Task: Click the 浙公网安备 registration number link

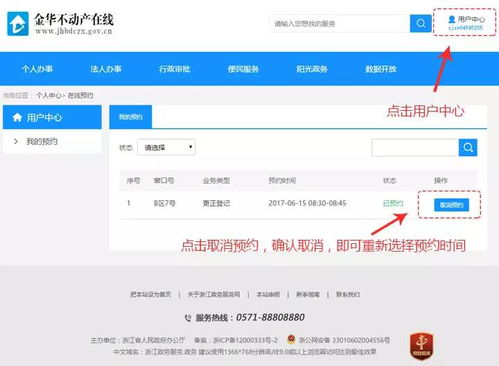Action: [x=344, y=340]
